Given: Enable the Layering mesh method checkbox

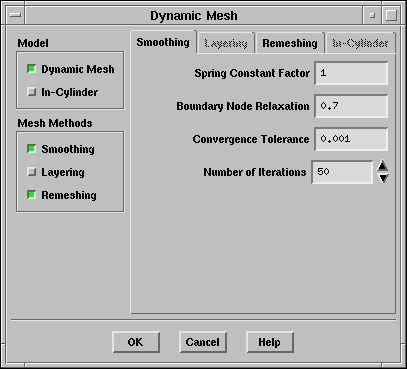Looking at the screenshot, I should (32, 172).
